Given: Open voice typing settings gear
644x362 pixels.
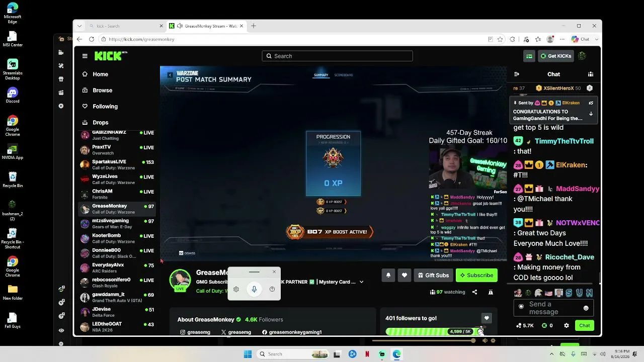Looking at the screenshot, I should [236, 289].
